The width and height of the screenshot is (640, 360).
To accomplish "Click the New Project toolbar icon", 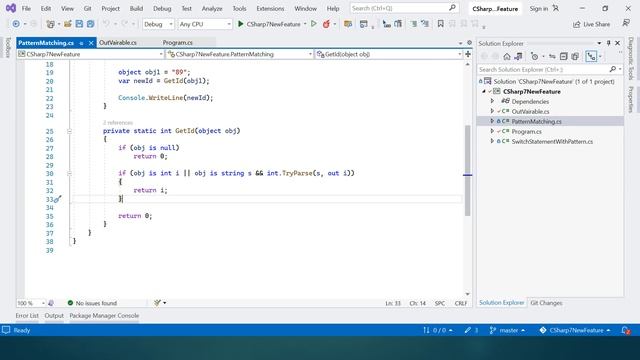I will [x=51, y=24].
